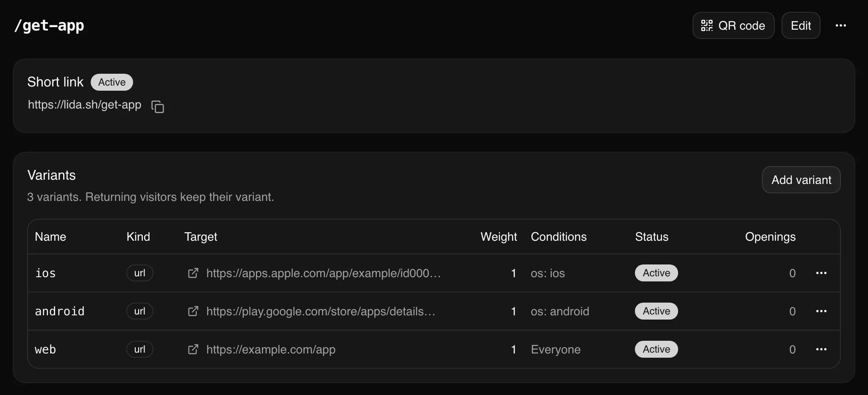The width and height of the screenshot is (868, 395).
Task: Open external link icon for android target
Action: click(193, 311)
